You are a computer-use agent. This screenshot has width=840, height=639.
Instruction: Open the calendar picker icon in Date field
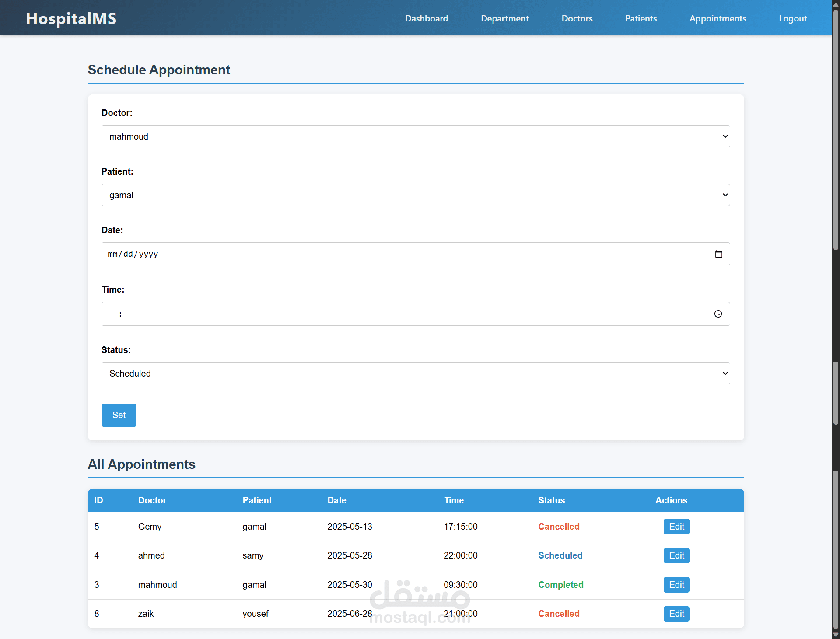[718, 254]
